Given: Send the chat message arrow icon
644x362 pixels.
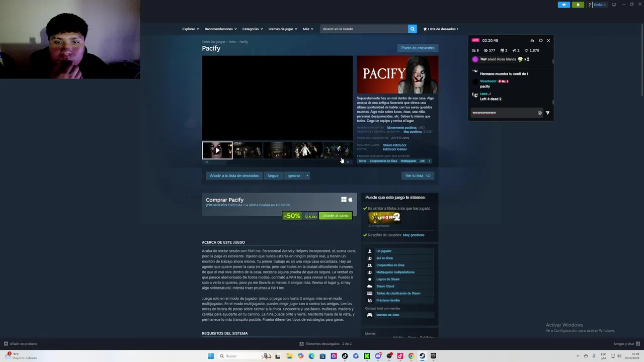Looking at the screenshot, I should click(547, 113).
